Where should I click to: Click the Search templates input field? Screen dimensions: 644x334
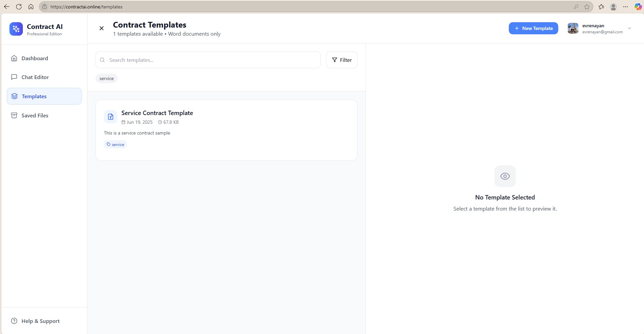pos(208,60)
